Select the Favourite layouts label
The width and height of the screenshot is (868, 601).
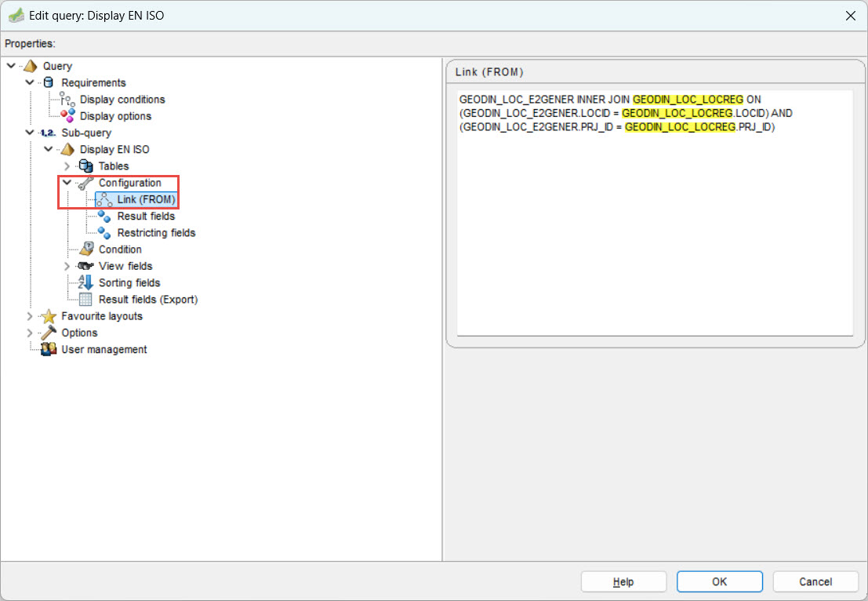point(102,316)
